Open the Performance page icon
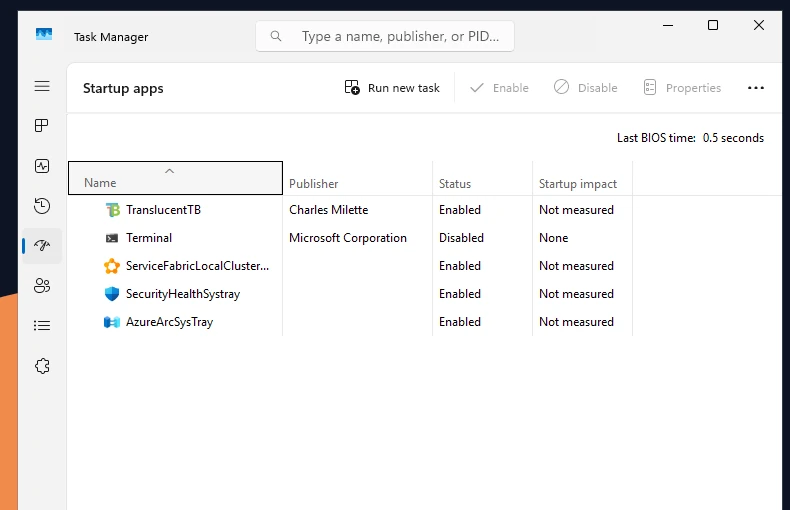The height and width of the screenshot is (510, 790). (x=42, y=166)
